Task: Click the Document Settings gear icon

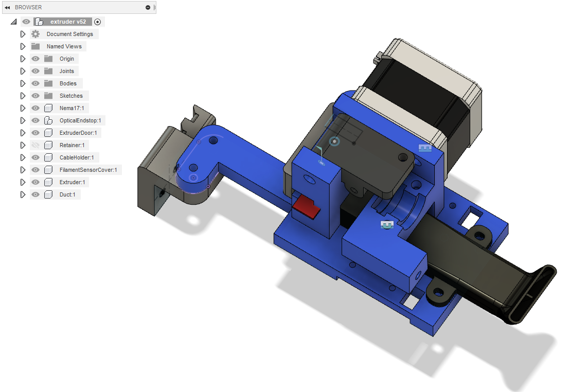Action: coord(35,34)
